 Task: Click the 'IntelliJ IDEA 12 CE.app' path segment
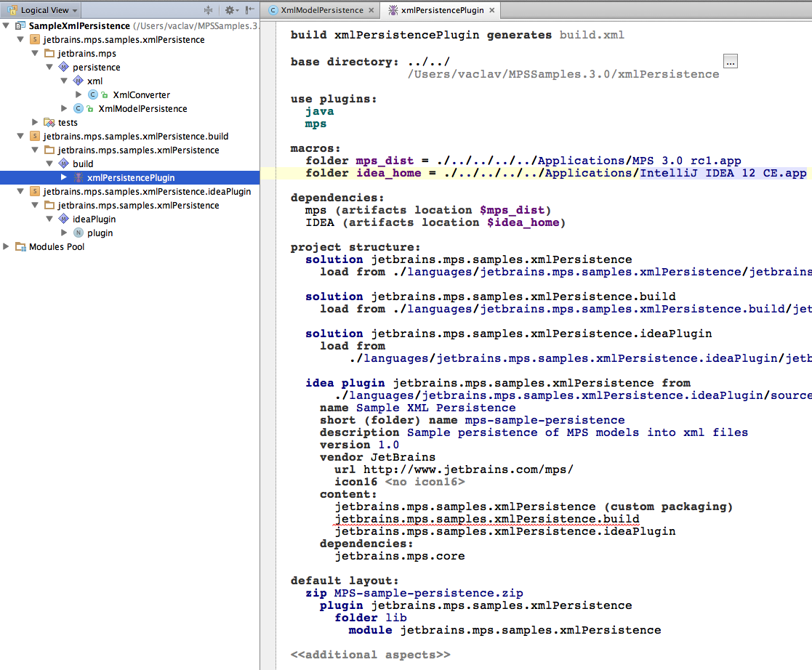[x=723, y=173]
